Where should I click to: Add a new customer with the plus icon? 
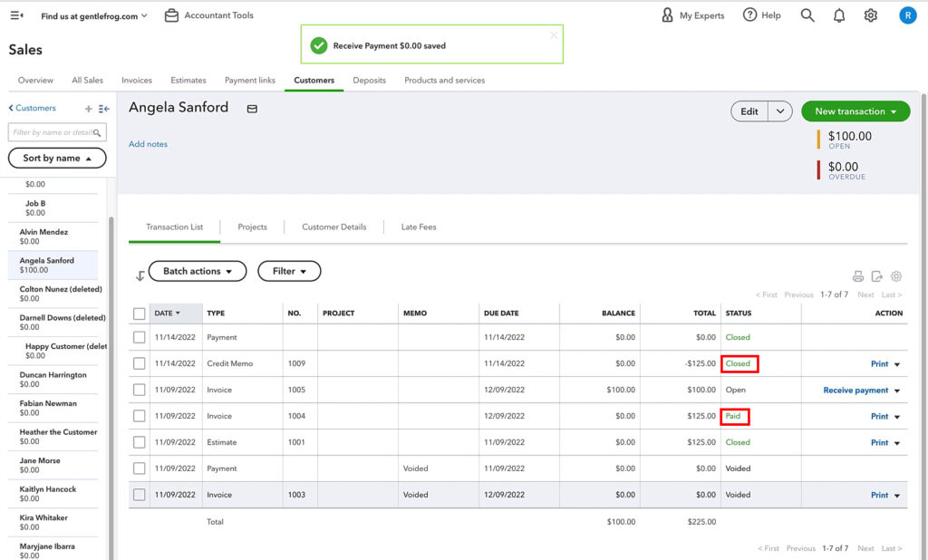click(x=87, y=107)
